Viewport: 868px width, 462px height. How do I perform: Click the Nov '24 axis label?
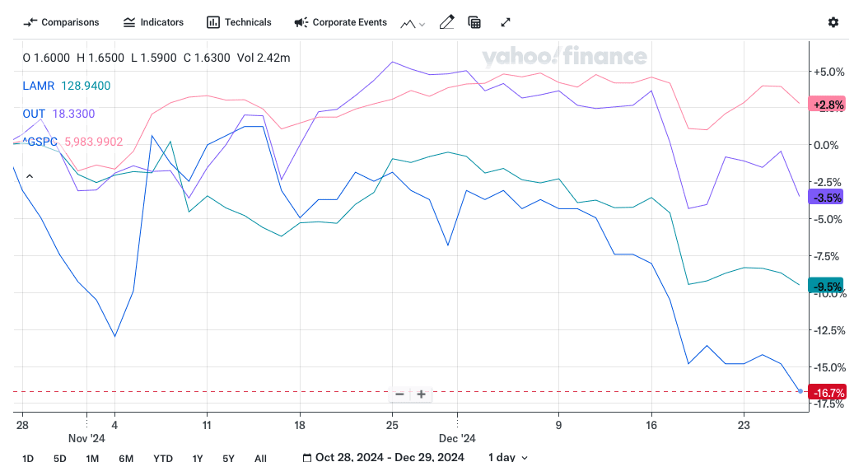click(86, 438)
